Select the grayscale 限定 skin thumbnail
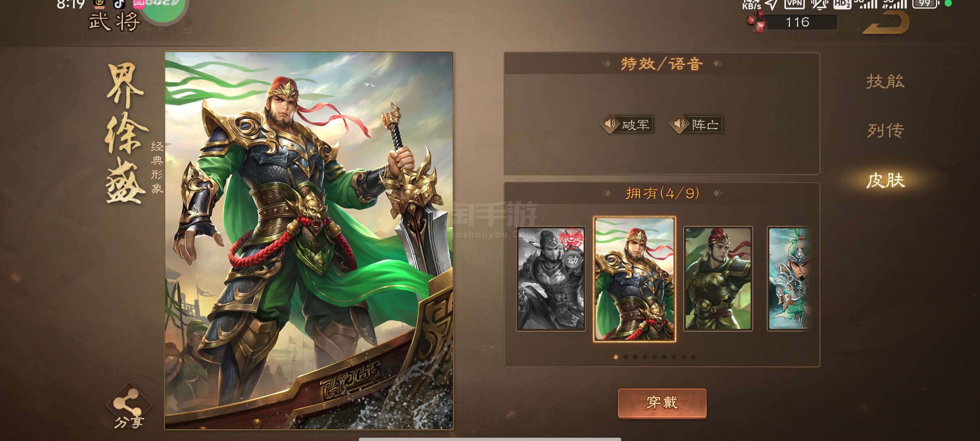Image resolution: width=980 pixels, height=441 pixels. [x=551, y=279]
